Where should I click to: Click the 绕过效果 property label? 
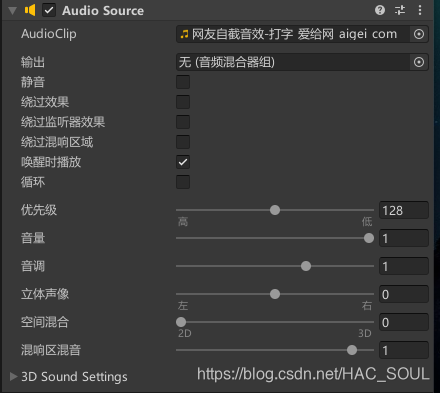pos(45,102)
